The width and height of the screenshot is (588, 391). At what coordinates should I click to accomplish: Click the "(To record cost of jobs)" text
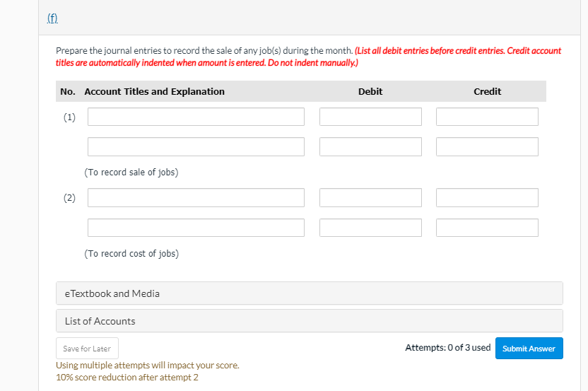[131, 254]
